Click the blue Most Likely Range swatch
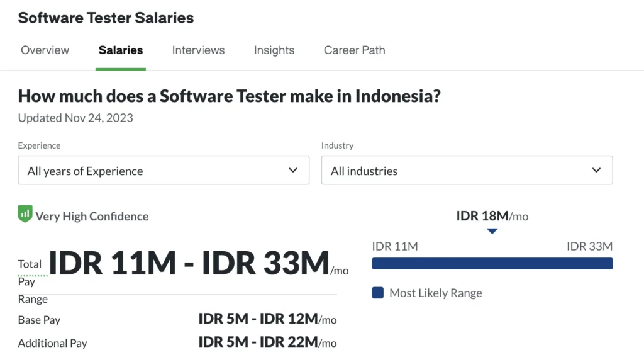Viewport: 644px width, 362px height. pos(378,293)
